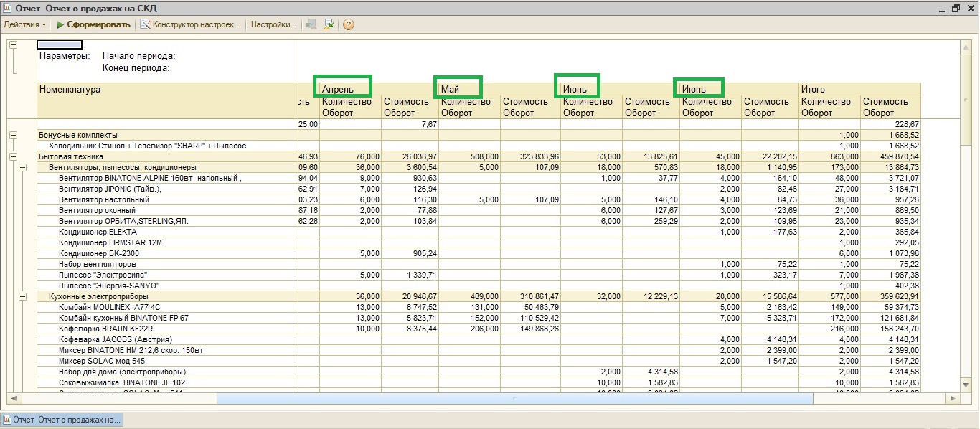
Task: Click the Конструктор настроек pencil icon
Action: (x=145, y=24)
